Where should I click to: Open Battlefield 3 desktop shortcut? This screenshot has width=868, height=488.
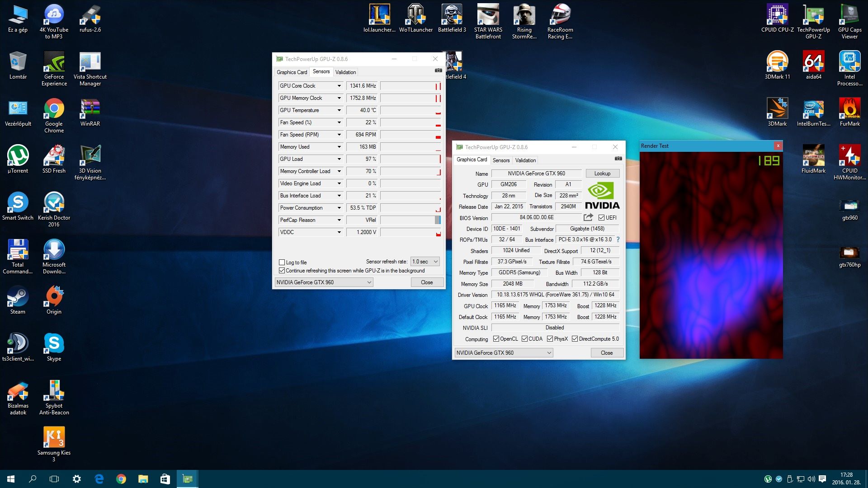[452, 18]
